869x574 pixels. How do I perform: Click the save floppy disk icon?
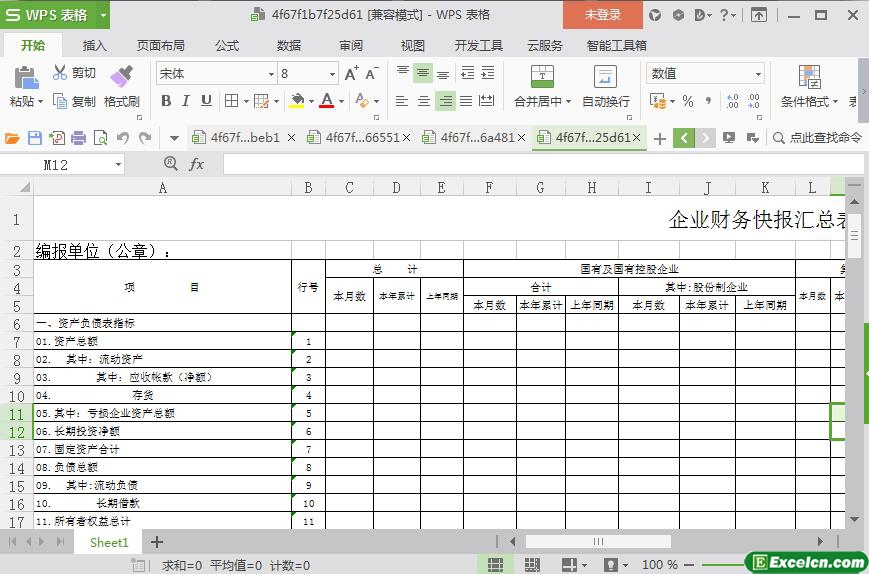click(35, 138)
